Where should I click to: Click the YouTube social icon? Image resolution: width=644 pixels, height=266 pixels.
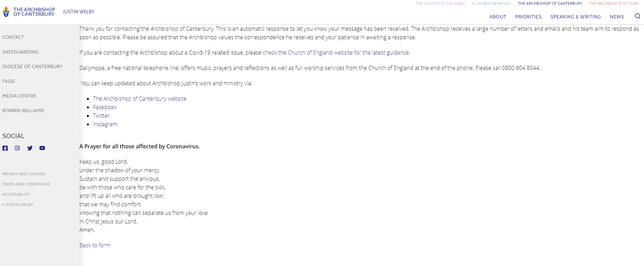(42, 148)
